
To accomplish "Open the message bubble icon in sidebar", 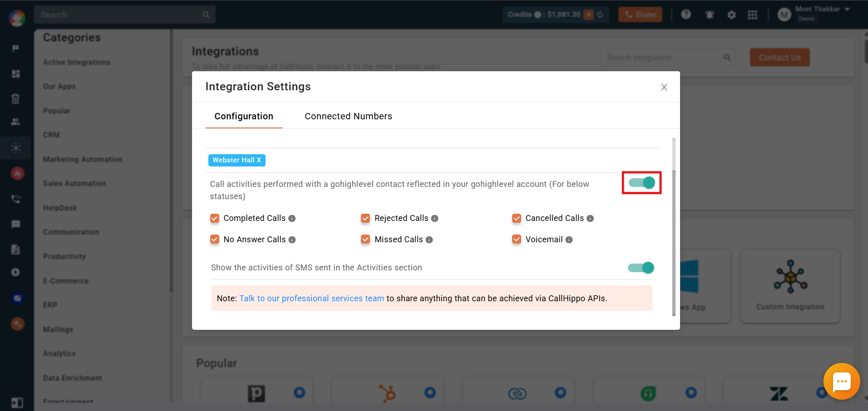I will tap(16, 224).
